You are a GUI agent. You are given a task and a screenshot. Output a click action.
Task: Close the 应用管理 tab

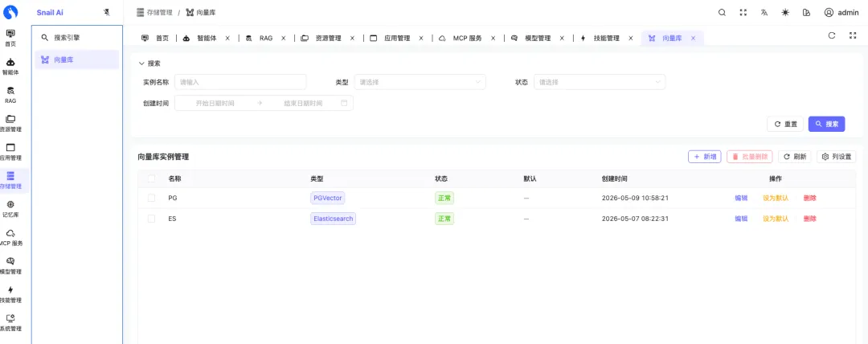(x=421, y=39)
